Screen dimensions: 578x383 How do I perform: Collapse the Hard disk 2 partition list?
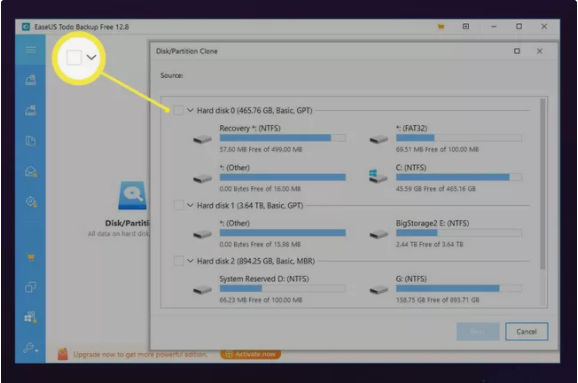tap(190, 261)
